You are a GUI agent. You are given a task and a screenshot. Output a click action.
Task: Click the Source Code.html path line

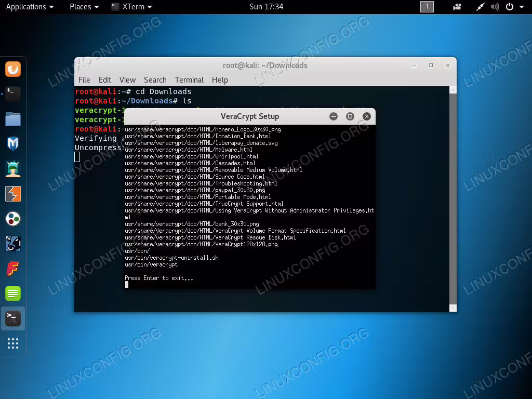[195, 177]
